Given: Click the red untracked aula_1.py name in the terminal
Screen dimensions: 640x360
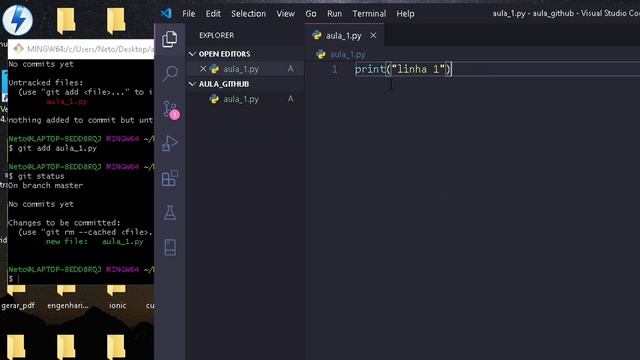Looking at the screenshot, I should pyautogui.click(x=67, y=102).
